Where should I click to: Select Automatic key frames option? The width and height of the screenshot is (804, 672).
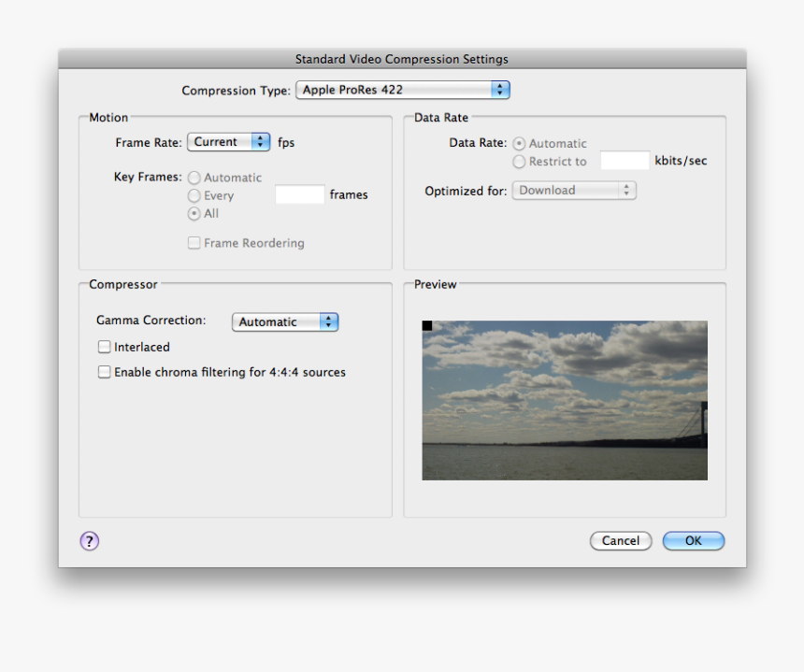click(194, 177)
